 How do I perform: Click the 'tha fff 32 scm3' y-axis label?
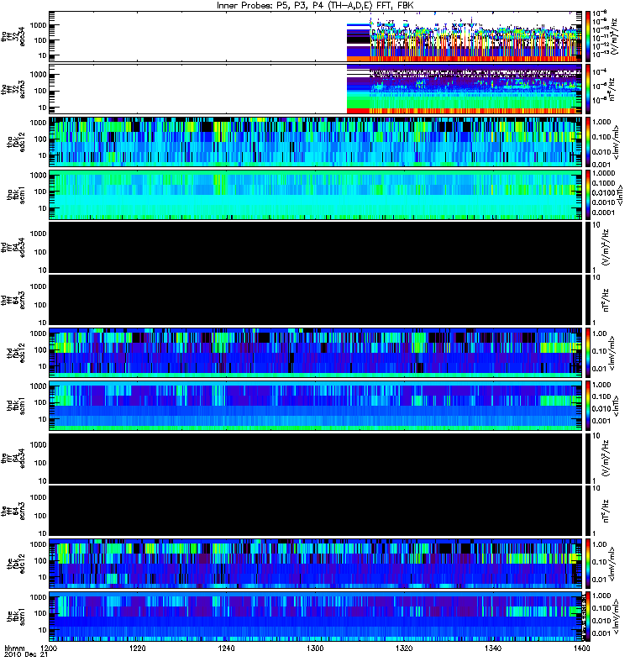tap(13, 89)
